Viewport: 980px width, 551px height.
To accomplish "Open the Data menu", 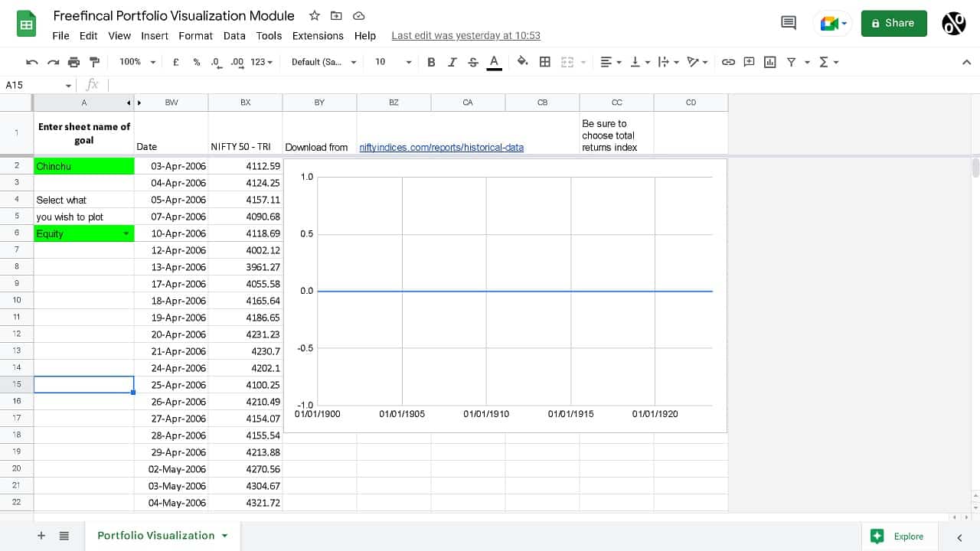I will [x=234, y=35].
